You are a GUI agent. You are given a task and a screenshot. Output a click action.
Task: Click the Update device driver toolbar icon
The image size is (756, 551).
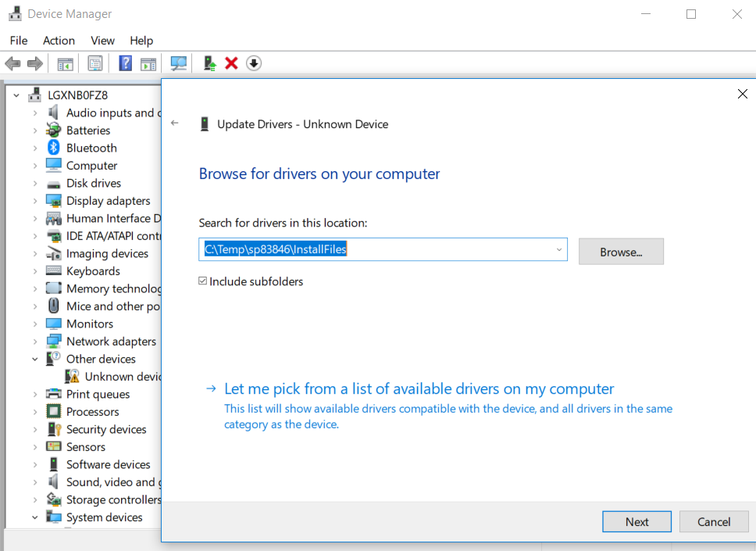209,63
